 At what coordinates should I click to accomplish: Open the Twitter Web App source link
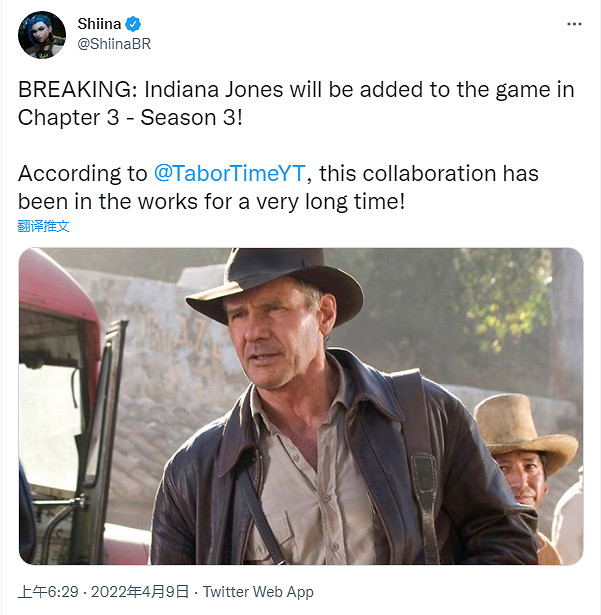coord(258,592)
